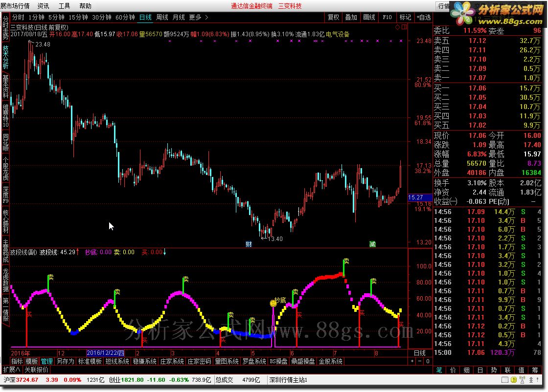Click the 画线 draw-line button

[x=369, y=17]
